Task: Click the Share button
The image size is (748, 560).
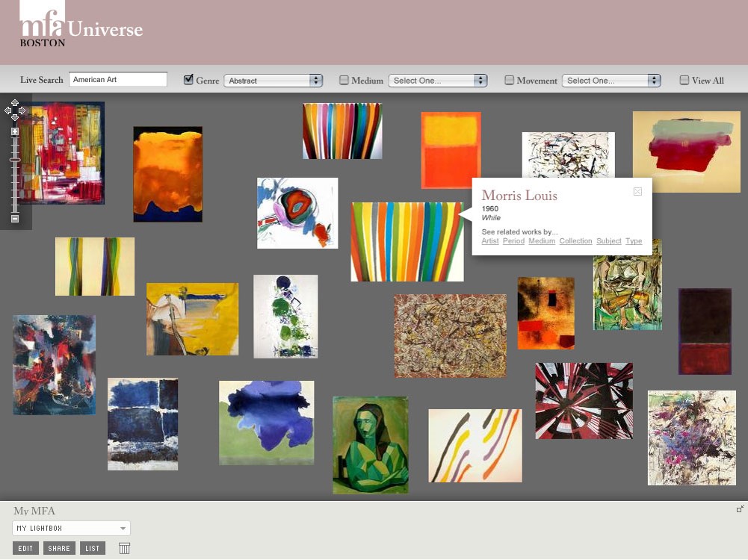Action: click(x=59, y=549)
